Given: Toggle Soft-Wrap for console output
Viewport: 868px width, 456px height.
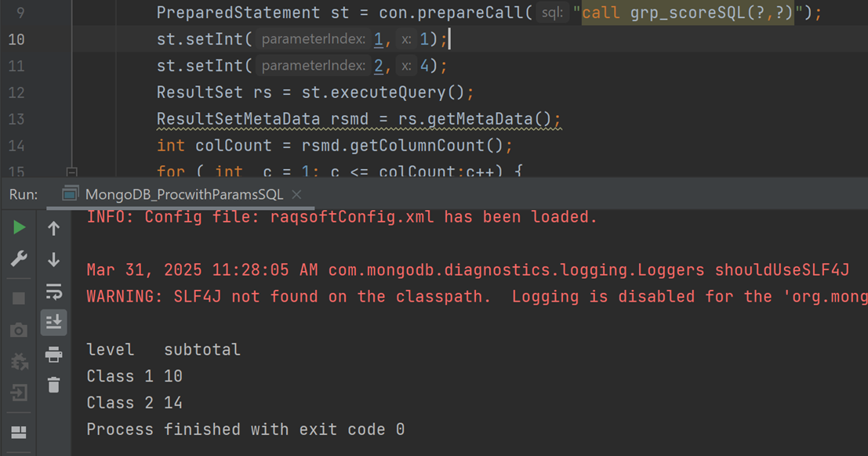Looking at the screenshot, I should point(53,291).
